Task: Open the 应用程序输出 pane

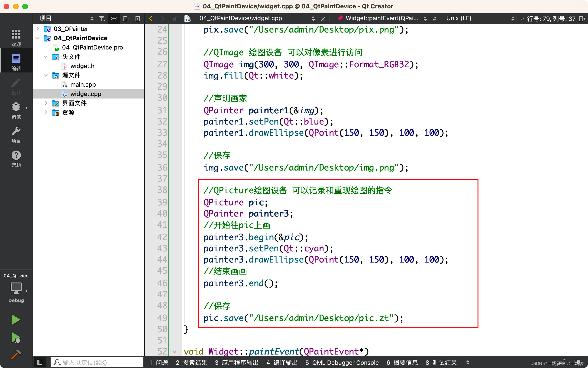Action: point(236,362)
